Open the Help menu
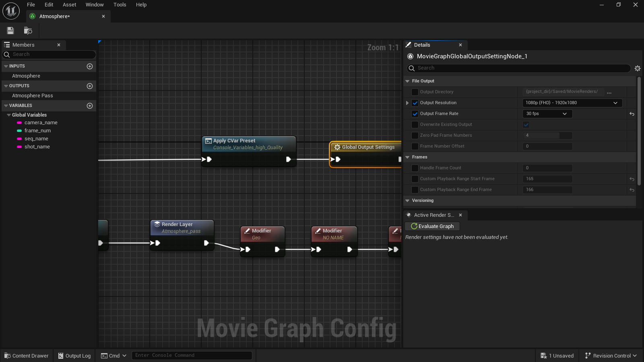 (141, 5)
